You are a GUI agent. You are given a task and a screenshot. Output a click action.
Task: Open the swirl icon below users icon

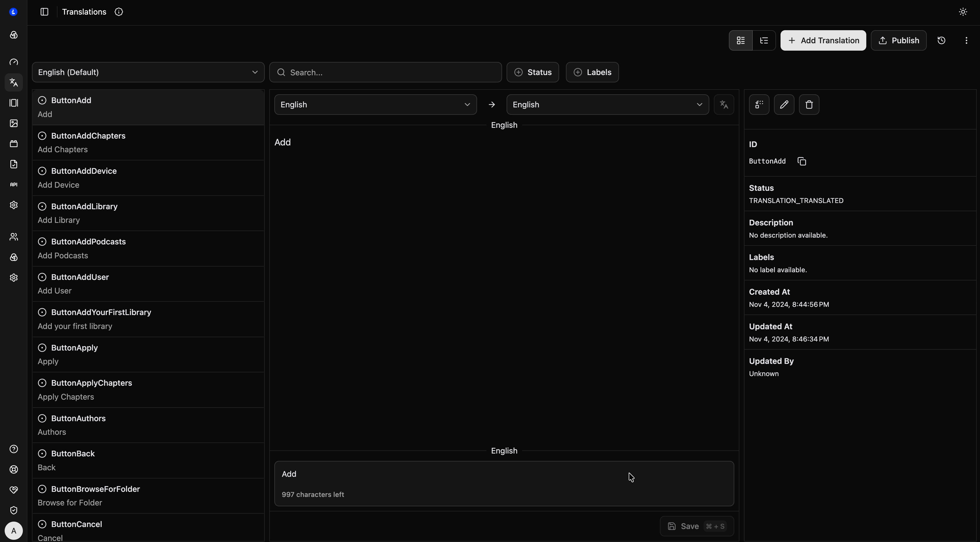[14, 257]
